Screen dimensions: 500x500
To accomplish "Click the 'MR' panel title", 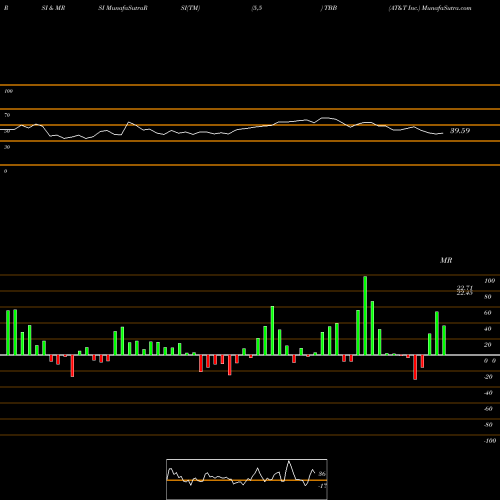I will click(446, 260).
